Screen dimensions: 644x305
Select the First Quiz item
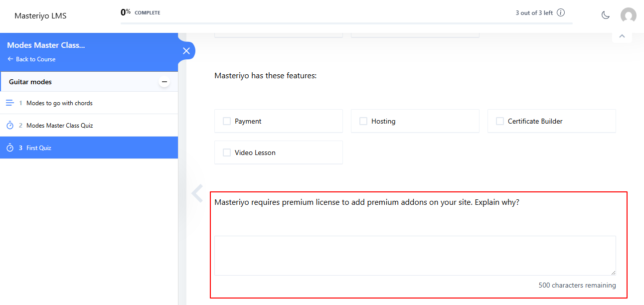[89, 148]
